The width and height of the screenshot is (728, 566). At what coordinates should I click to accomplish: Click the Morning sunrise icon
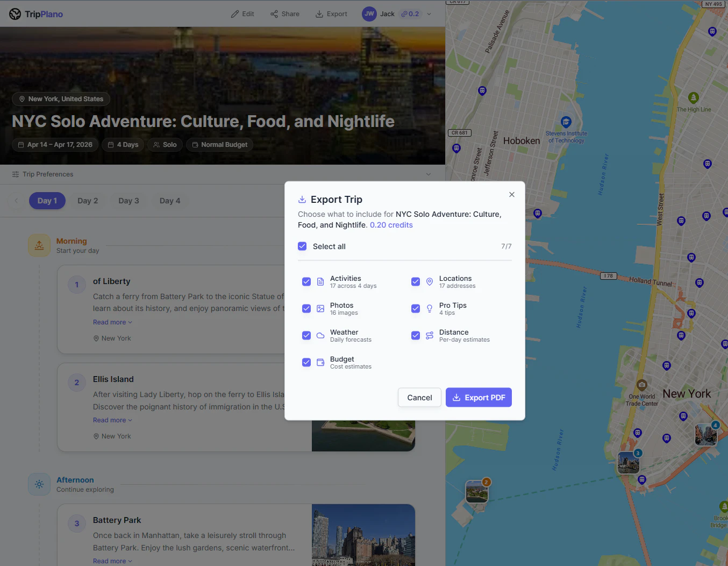pyautogui.click(x=39, y=245)
